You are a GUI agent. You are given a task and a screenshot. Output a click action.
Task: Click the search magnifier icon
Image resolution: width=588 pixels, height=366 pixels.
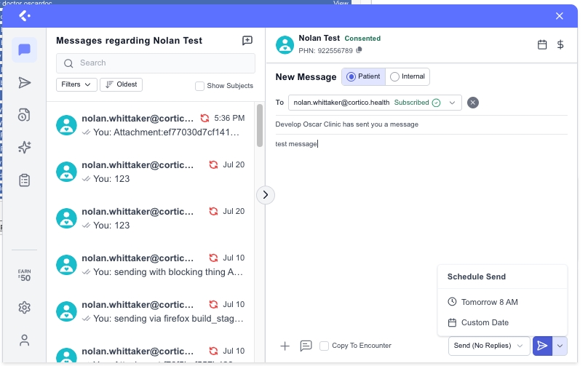tap(68, 63)
